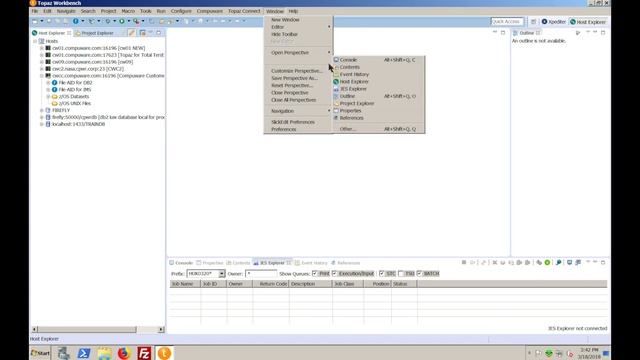Open the Topaz Connect menu
This screenshot has height=360, width=640.
pyautogui.click(x=244, y=11)
